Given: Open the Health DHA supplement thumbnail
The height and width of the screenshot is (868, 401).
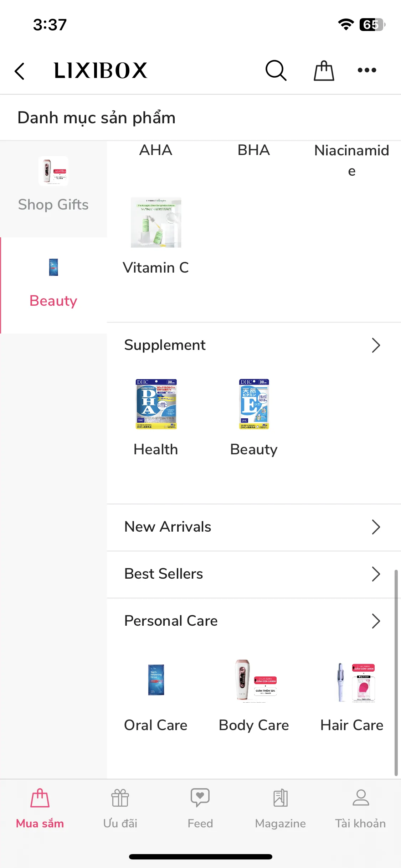Looking at the screenshot, I should (x=156, y=404).
